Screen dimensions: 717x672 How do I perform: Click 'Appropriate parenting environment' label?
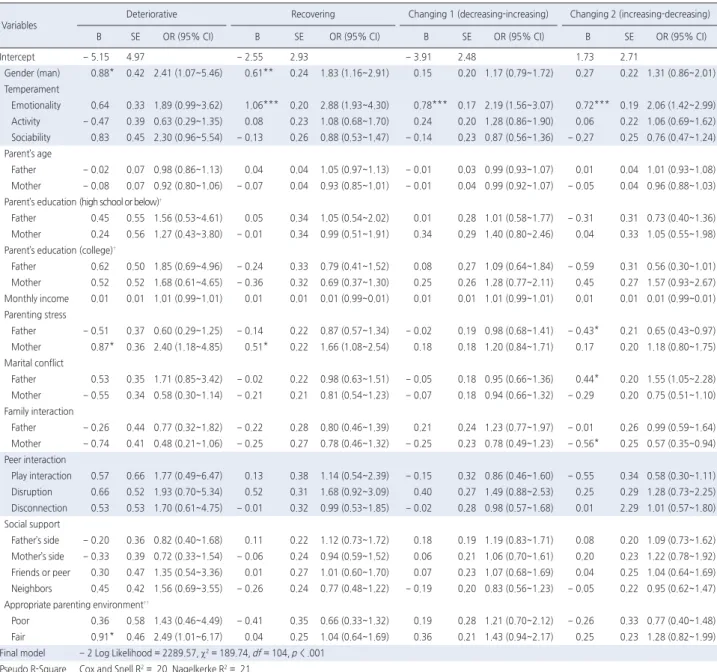76,605
